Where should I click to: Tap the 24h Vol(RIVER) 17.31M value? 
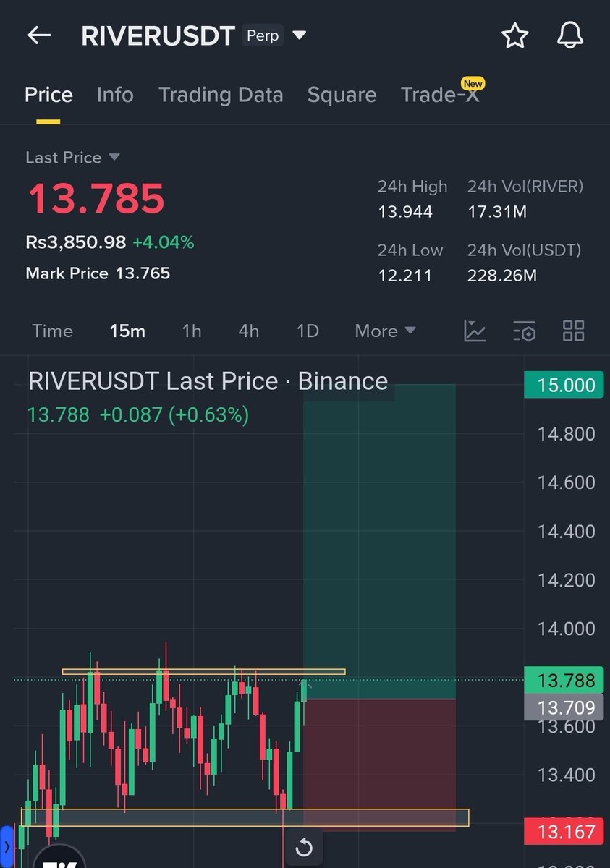(x=497, y=212)
